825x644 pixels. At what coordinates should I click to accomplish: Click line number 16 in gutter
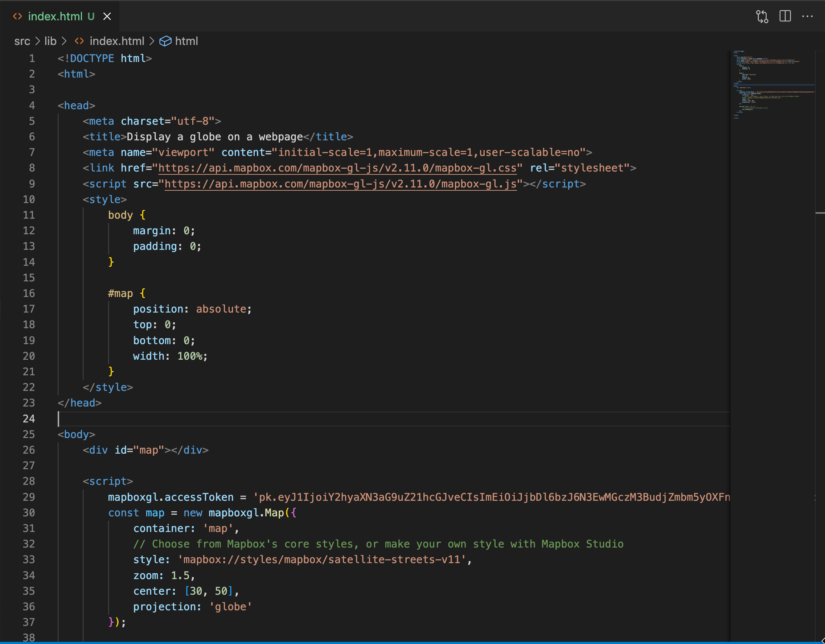(29, 293)
